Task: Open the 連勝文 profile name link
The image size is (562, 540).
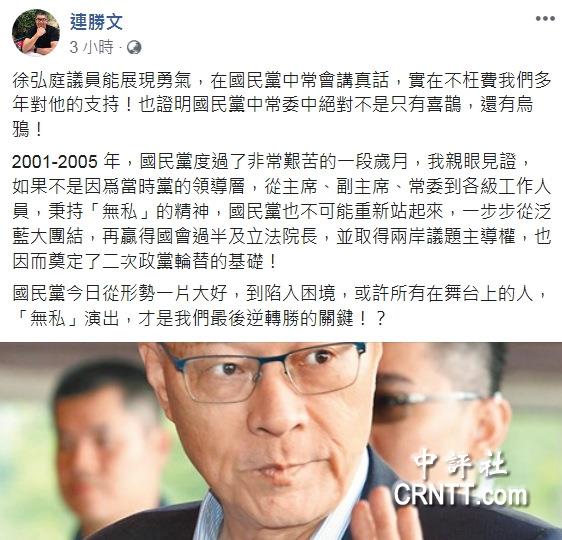Action: pyautogui.click(x=96, y=22)
